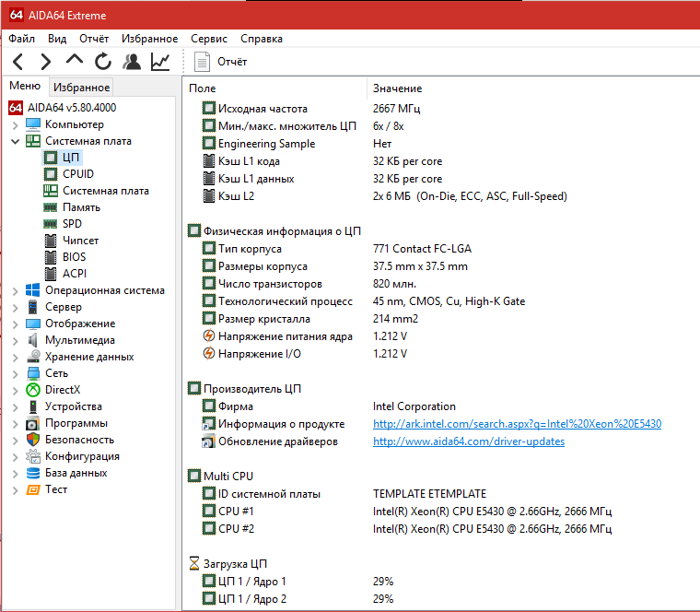The width and height of the screenshot is (700, 612).
Task: Open the graph chart toolbar icon
Action: pyautogui.click(x=160, y=62)
